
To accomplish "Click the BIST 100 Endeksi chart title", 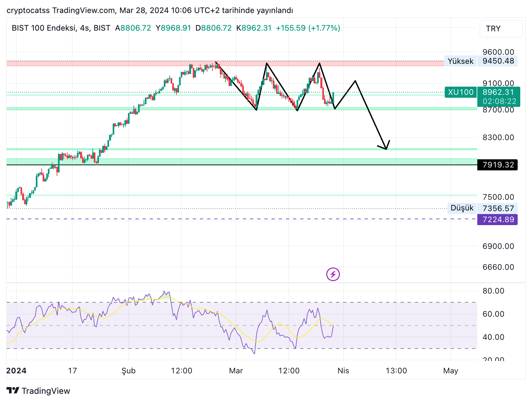I will point(61,28).
